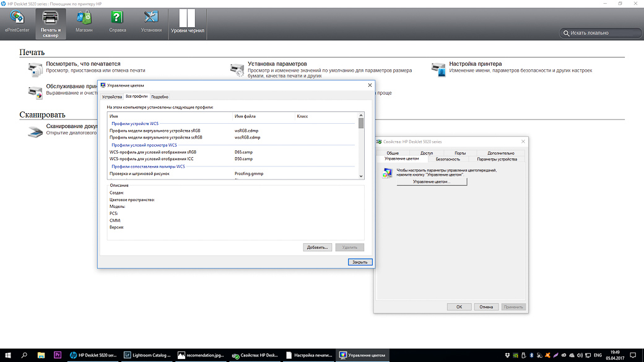Open Установка параметров link

click(277, 64)
